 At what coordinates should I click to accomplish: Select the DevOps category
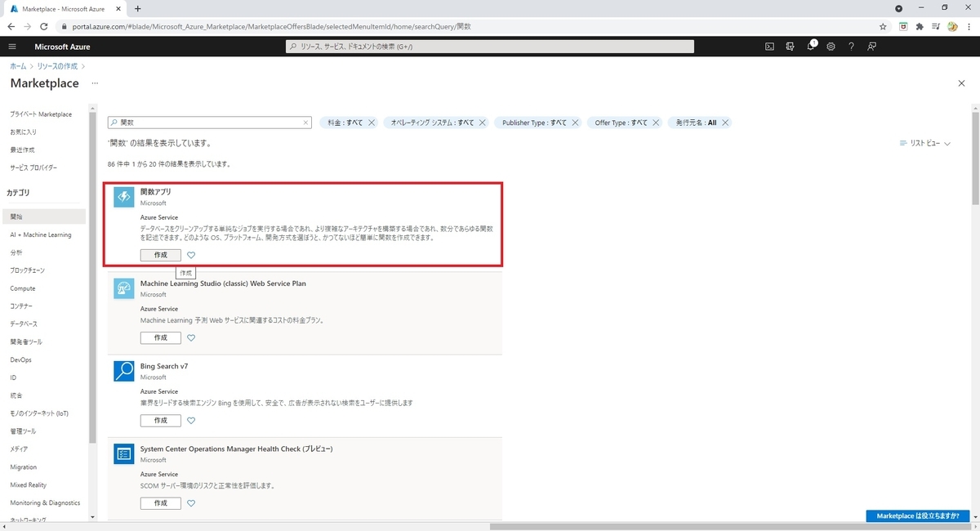click(21, 359)
